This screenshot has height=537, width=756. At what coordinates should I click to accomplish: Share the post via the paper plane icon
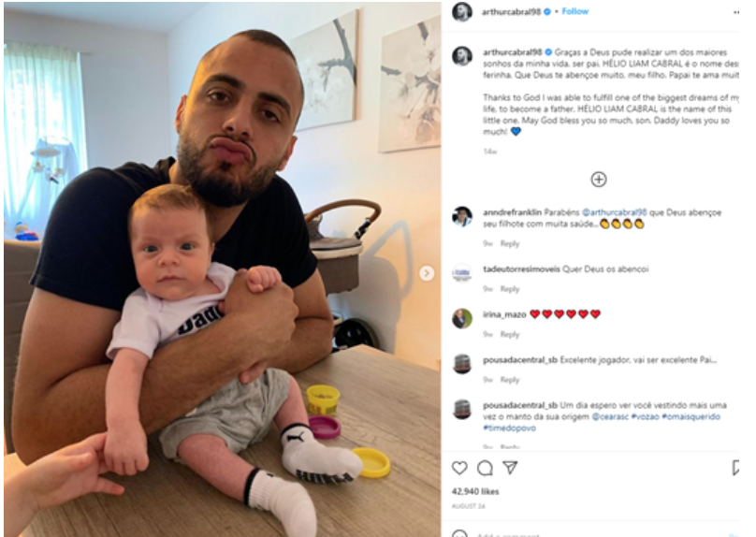510,467
